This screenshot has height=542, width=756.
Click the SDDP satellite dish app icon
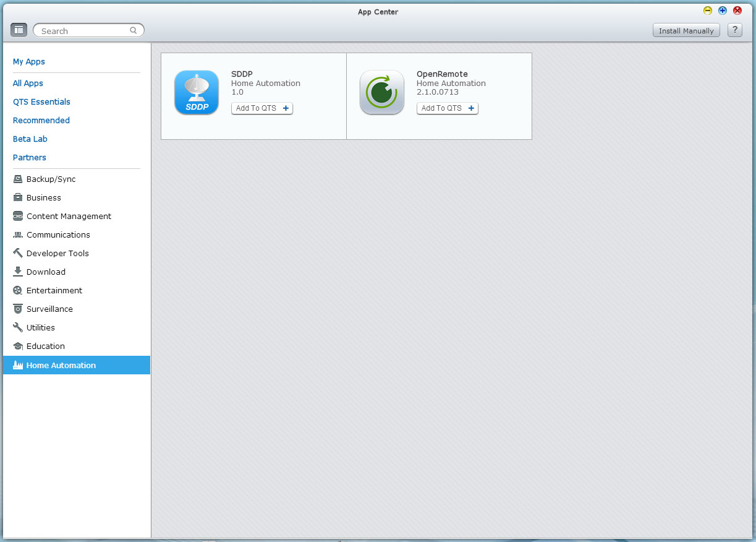[197, 92]
